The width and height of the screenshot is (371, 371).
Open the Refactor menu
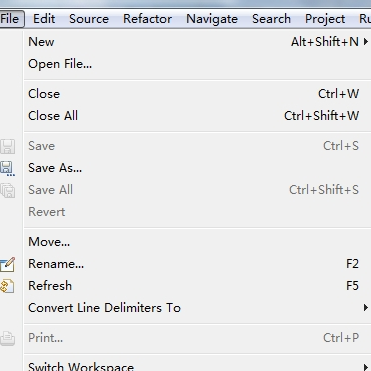pyautogui.click(x=147, y=19)
